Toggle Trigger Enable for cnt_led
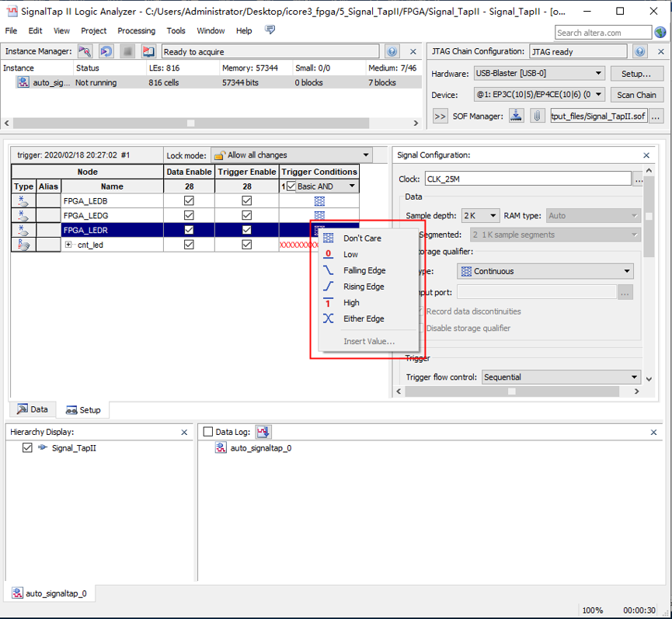 point(246,245)
